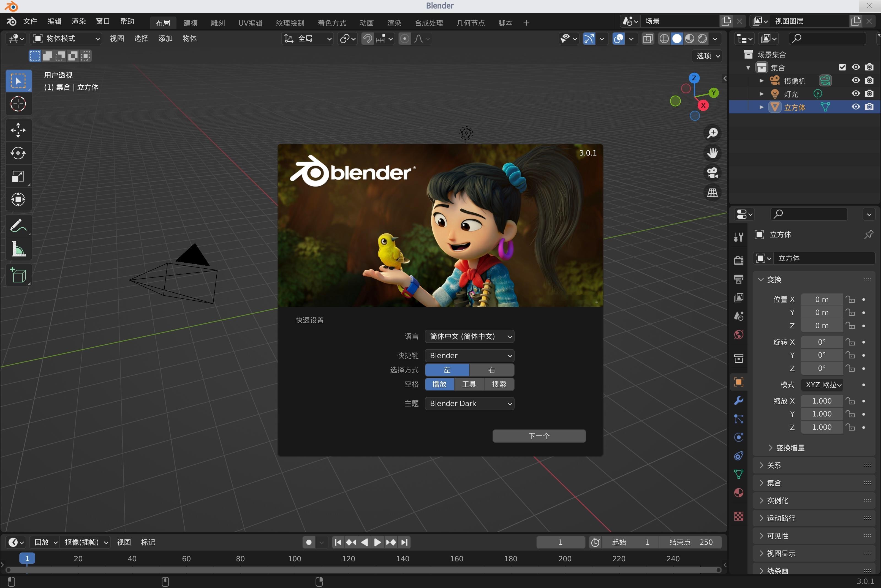Toggle the snapping magnet
Viewport: 881px width, 588px height.
tap(367, 39)
